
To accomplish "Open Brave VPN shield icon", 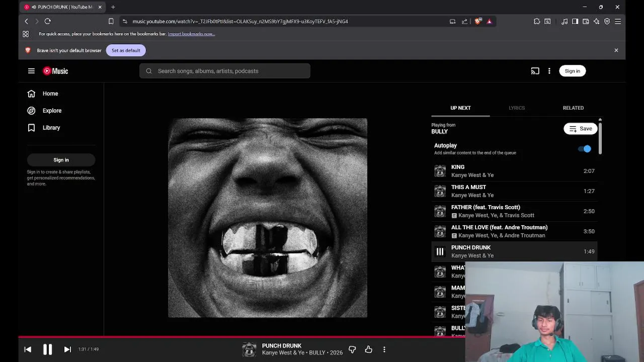I will (607, 21).
